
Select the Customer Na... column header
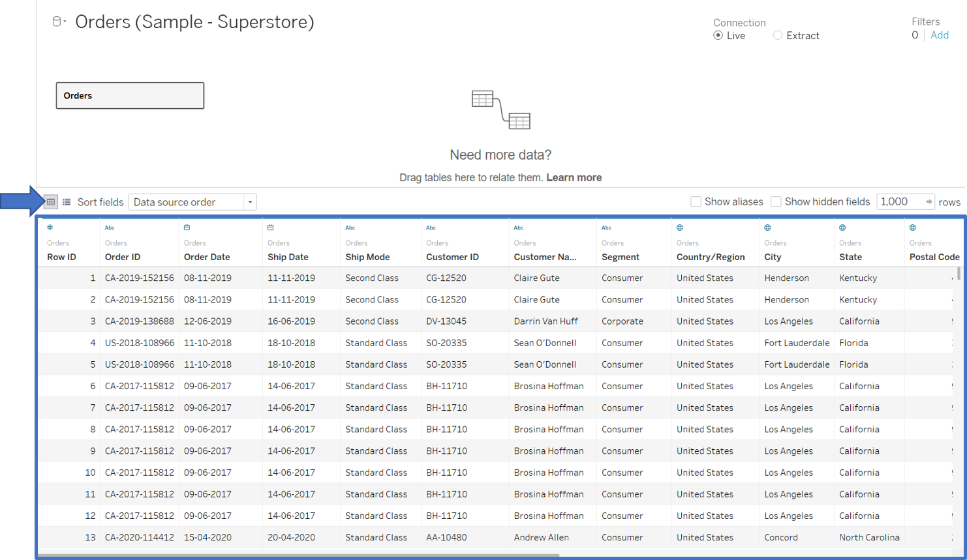tap(545, 257)
